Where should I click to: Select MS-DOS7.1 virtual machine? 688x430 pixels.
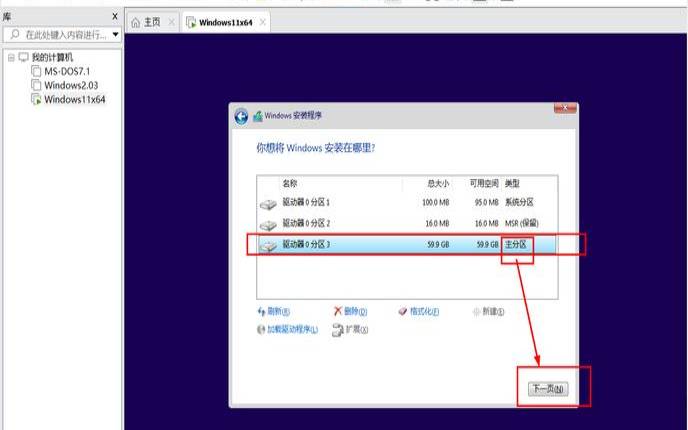pyautogui.click(x=67, y=71)
